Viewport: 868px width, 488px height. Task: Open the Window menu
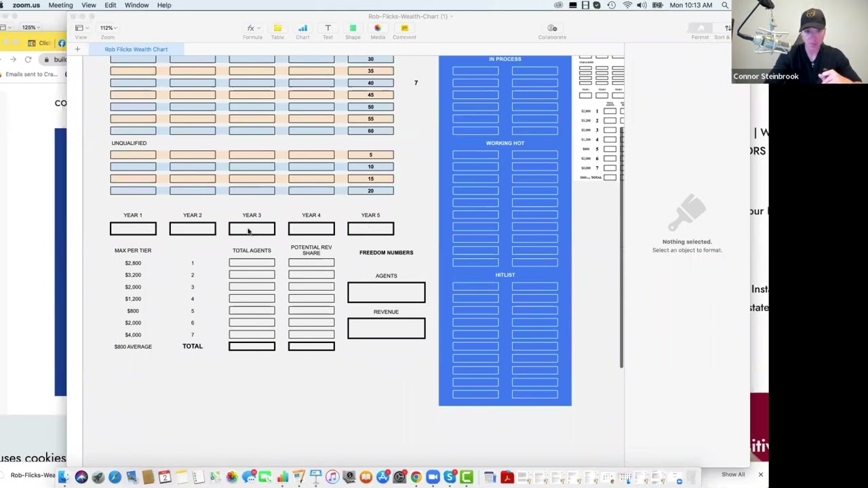click(136, 5)
